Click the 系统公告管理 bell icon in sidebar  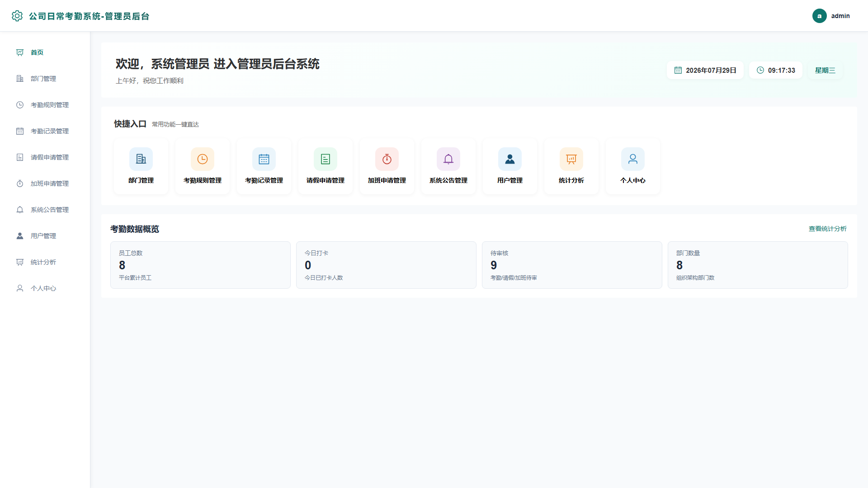pyautogui.click(x=20, y=210)
